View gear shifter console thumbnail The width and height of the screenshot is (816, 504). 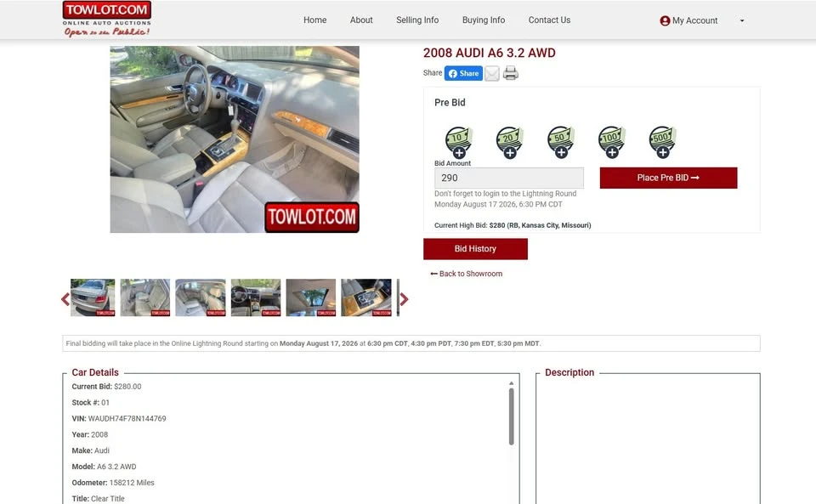tap(365, 297)
